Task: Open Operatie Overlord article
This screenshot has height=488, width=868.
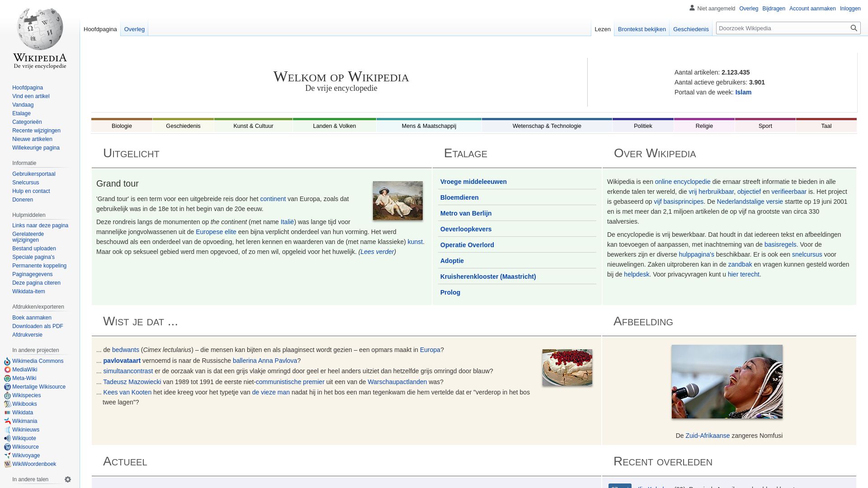Action: [467, 245]
